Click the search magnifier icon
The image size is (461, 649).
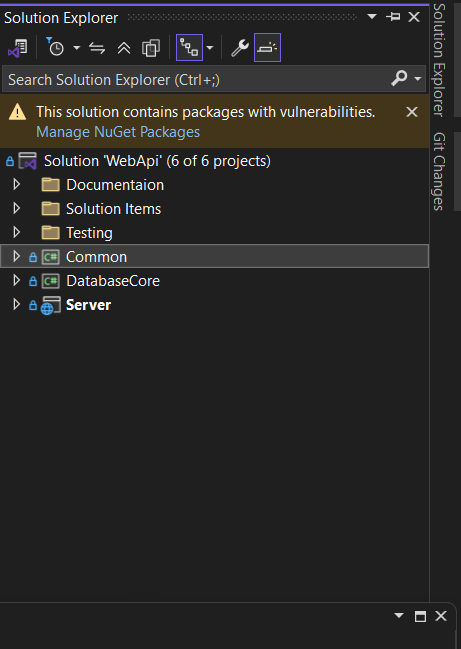pos(399,78)
